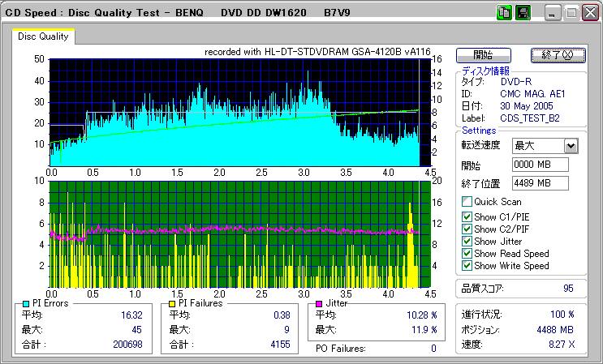Viewport: 603px width, 364px height.
Task: Click the floppy disk save icon
Action: [x=522, y=12]
